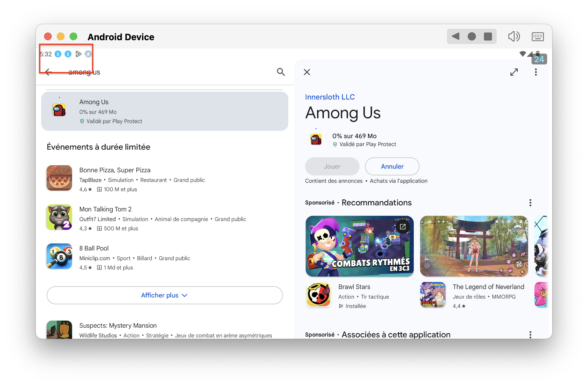This screenshot has width=588, height=386.
Task: Click the Android back triangle button
Action: pyautogui.click(x=456, y=36)
